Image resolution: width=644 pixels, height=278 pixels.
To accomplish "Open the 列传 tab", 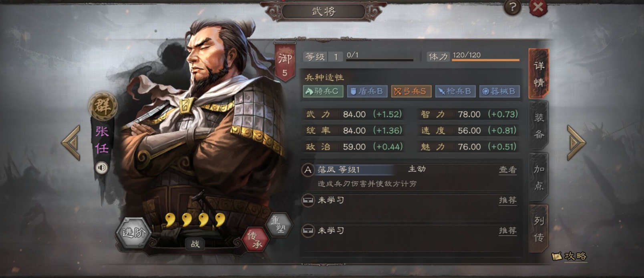I will [x=539, y=229].
